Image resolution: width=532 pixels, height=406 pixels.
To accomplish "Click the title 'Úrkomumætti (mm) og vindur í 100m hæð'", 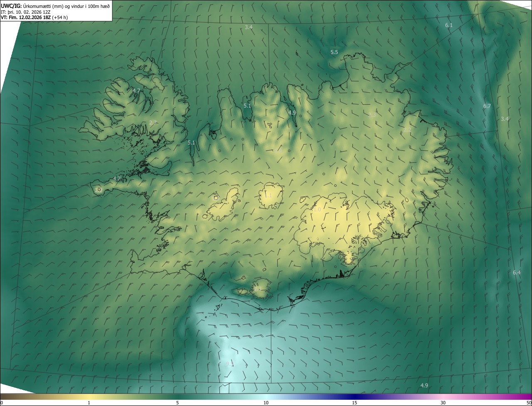I will click(66, 6).
